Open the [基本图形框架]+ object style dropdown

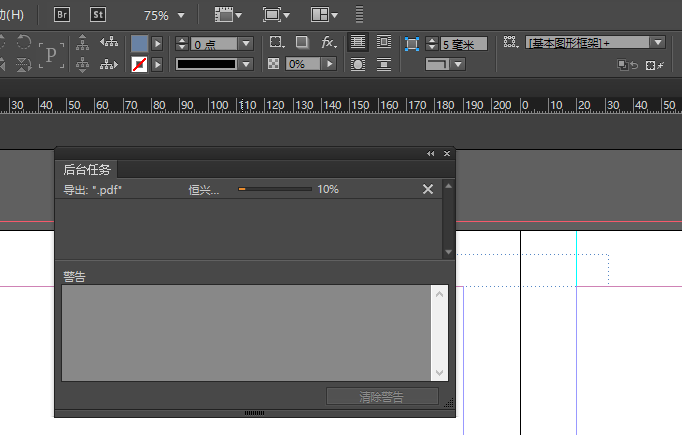click(x=595, y=43)
